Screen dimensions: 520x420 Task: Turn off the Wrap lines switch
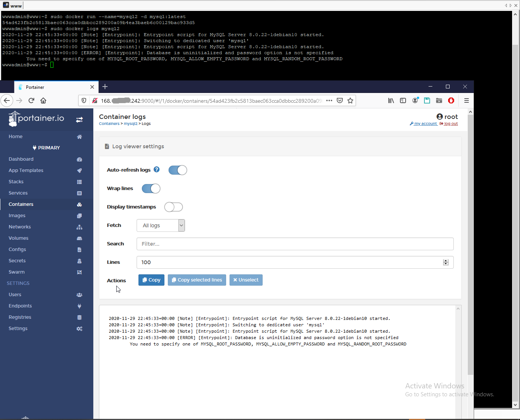pos(151,189)
